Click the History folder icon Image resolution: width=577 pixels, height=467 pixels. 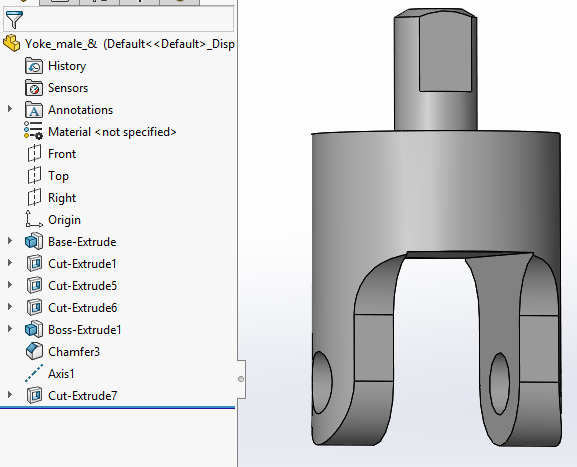coord(34,66)
